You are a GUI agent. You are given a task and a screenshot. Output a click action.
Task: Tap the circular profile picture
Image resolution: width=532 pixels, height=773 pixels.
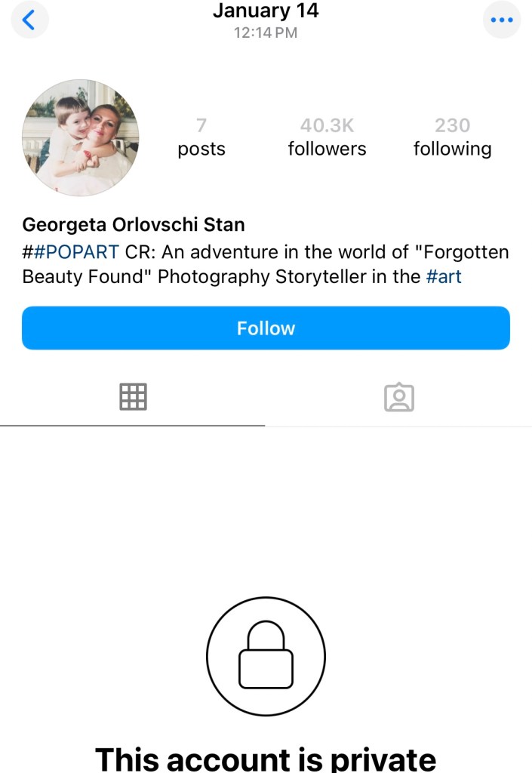[80, 137]
